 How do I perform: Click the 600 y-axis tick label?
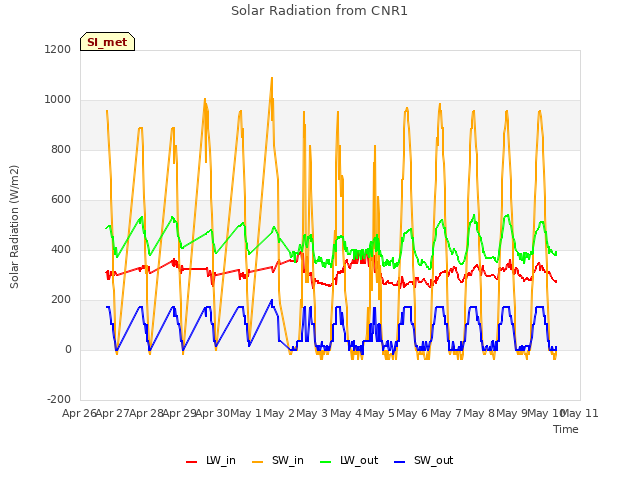click(x=61, y=200)
